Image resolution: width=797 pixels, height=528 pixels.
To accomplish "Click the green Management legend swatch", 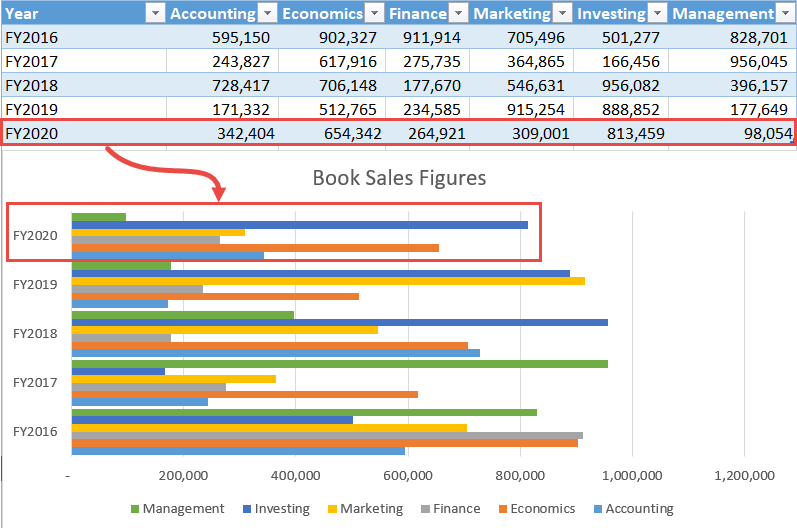I will pyautogui.click(x=134, y=509).
